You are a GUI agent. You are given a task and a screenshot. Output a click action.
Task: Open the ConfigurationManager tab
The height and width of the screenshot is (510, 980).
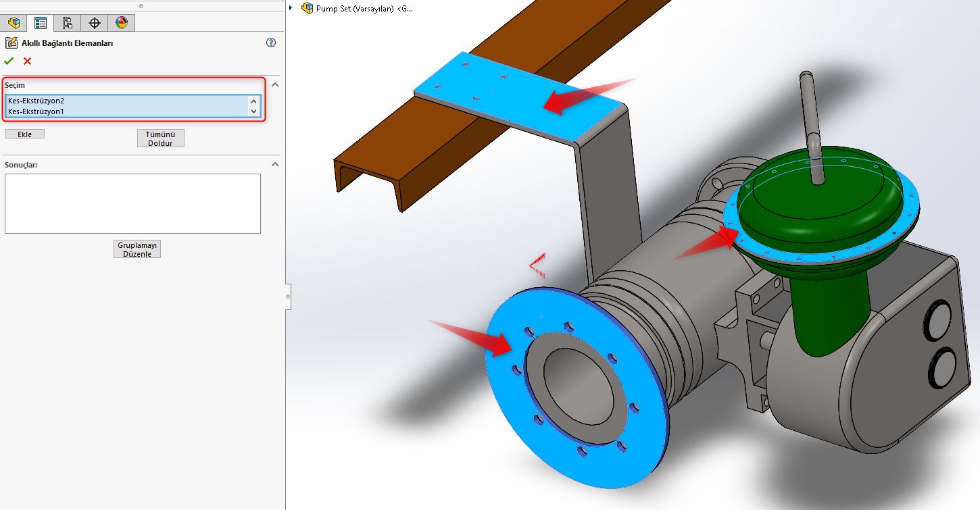[68, 22]
